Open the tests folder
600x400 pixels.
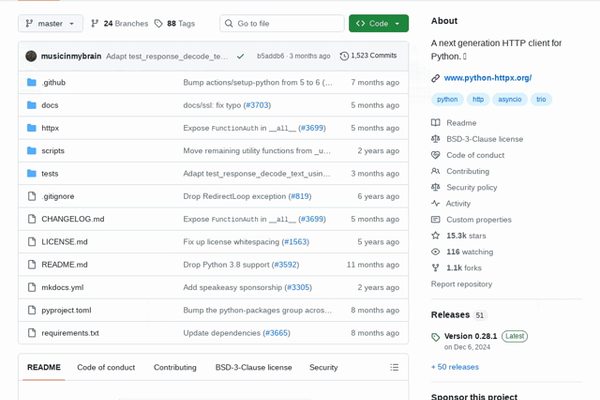tap(50, 173)
